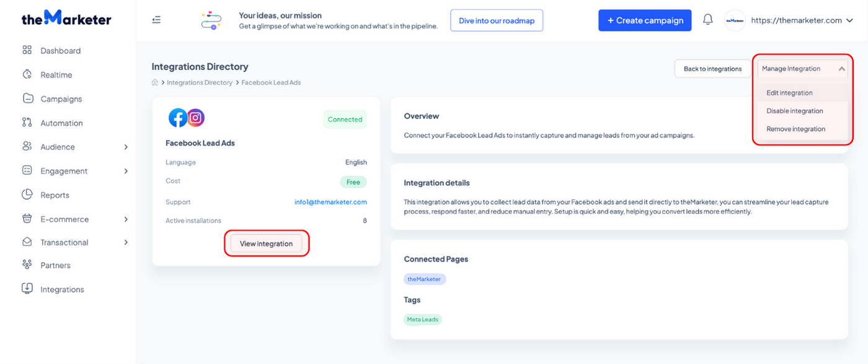Open Partners from the sidebar
This screenshot has width=868, height=364.
tap(55, 265)
